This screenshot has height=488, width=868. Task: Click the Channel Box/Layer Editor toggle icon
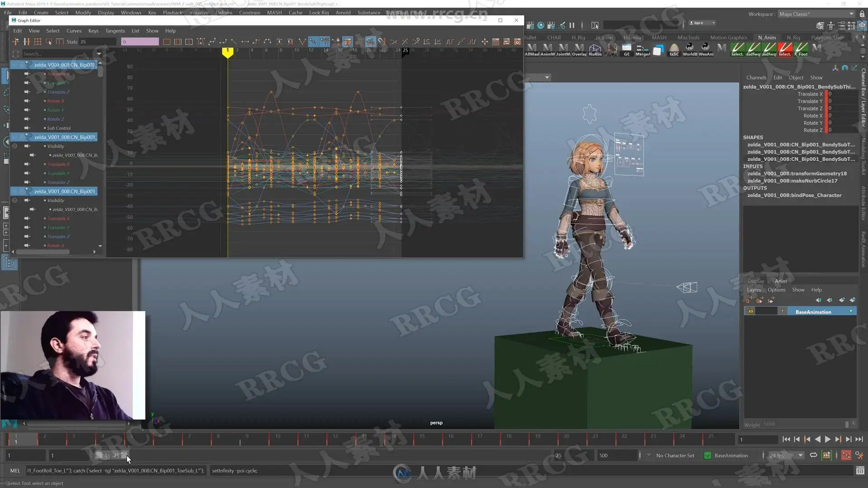tap(863, 26)
